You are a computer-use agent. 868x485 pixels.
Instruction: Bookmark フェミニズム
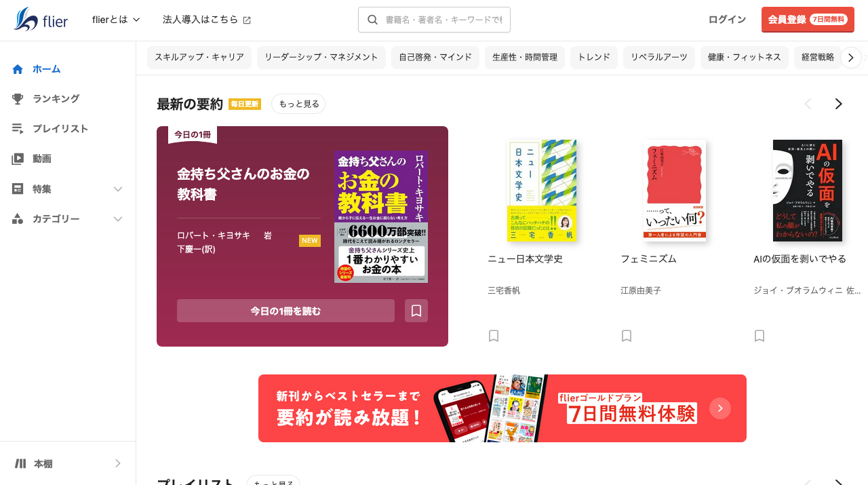click(627, 336)
